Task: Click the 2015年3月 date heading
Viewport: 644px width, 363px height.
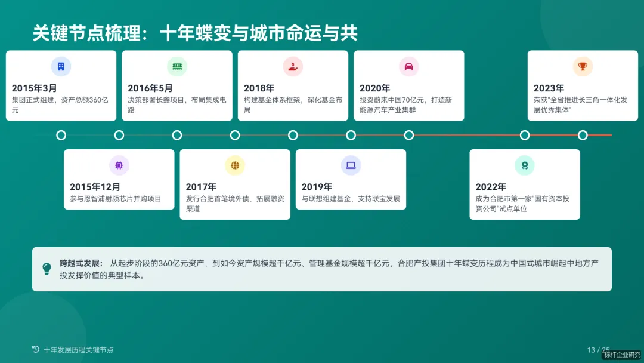Action: [x=35, y=88]
